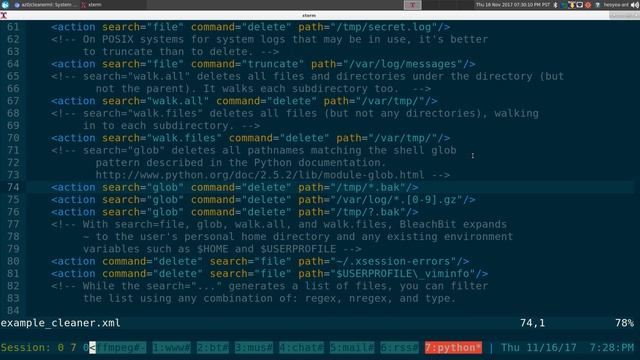Select active tmux window 7:python*
The height and width of the screenshot is (360, 640).
click(453, 347)
